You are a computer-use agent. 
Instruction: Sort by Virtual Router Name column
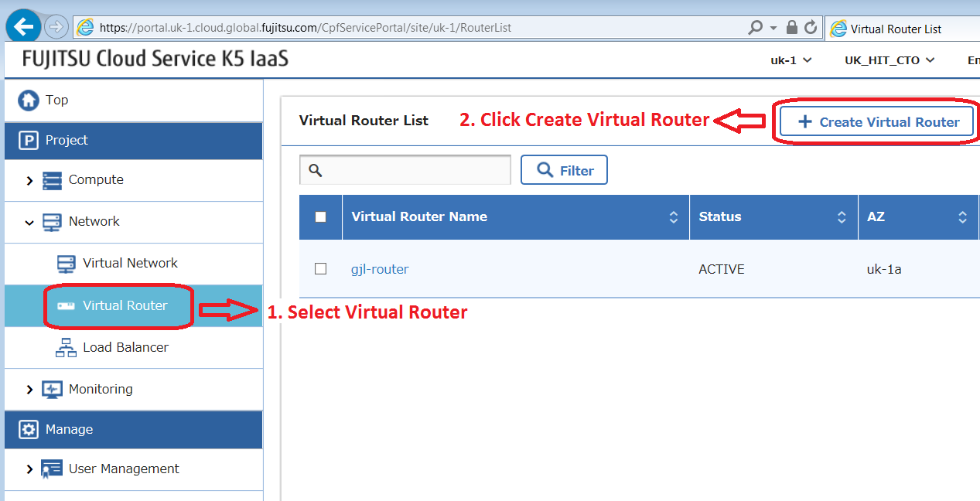(x=674, y=217)
